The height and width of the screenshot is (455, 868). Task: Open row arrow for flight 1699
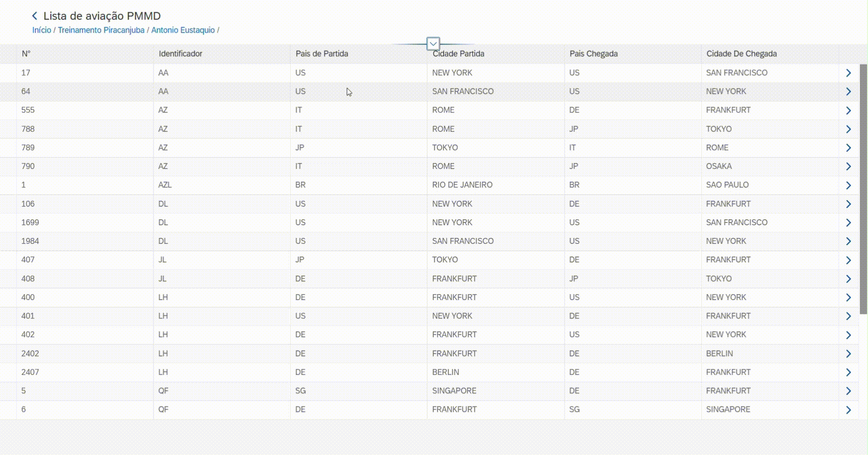848,223
